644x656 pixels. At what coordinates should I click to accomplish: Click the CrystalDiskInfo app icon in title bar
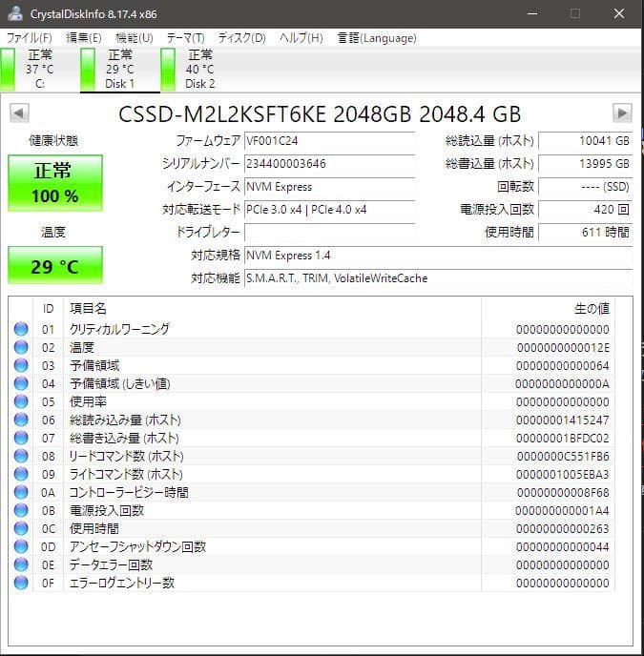pos(14,13)
